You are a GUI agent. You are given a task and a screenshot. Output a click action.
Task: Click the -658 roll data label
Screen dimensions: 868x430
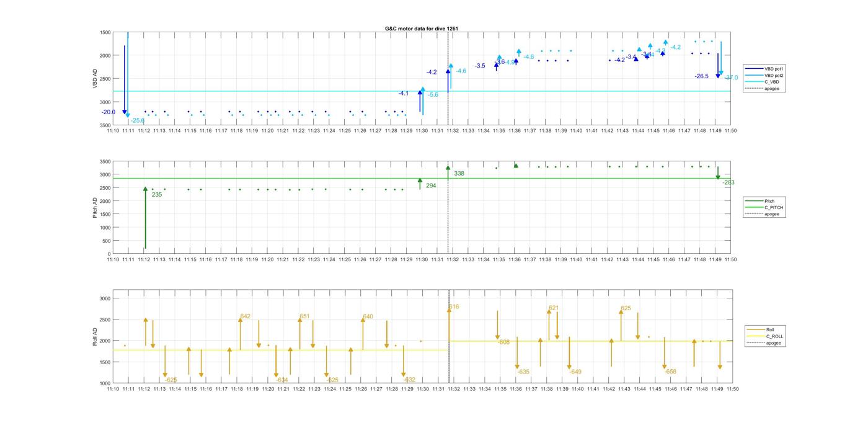pyautogui.click(x=670, y=372)
